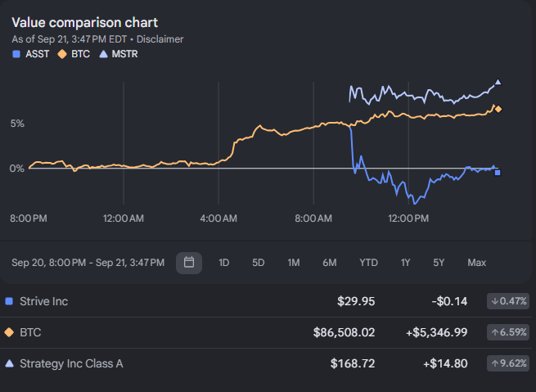Click the ASST square marker at line end

tap(498, 173)
